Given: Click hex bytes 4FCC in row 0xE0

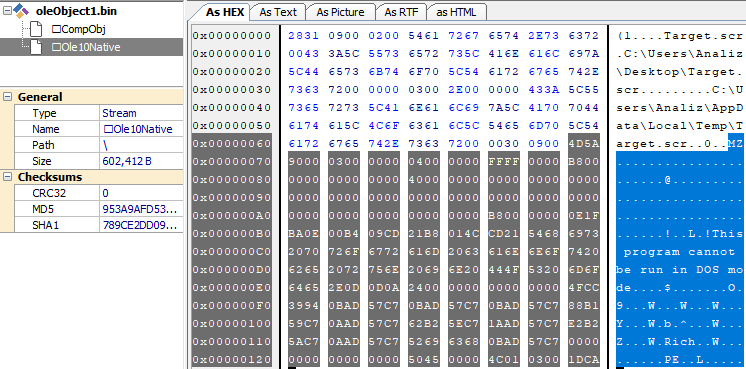Looking at the screenshot, I should coord(584,288).
